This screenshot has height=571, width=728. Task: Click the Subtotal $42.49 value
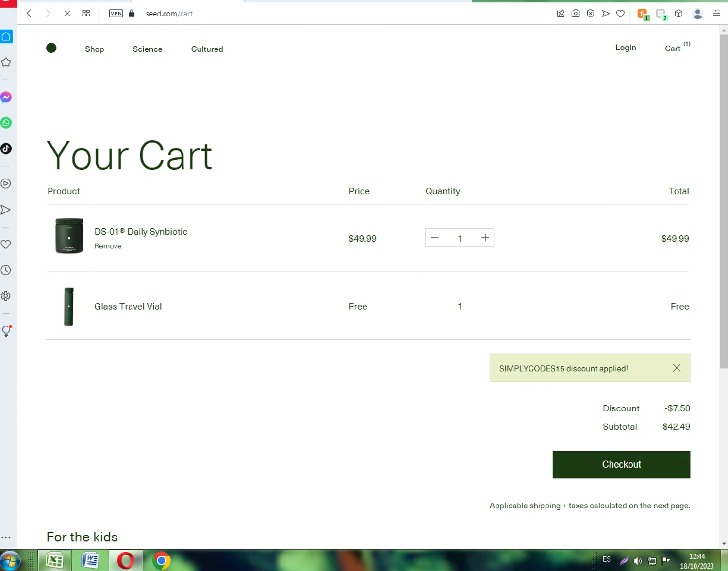point(676,427)
